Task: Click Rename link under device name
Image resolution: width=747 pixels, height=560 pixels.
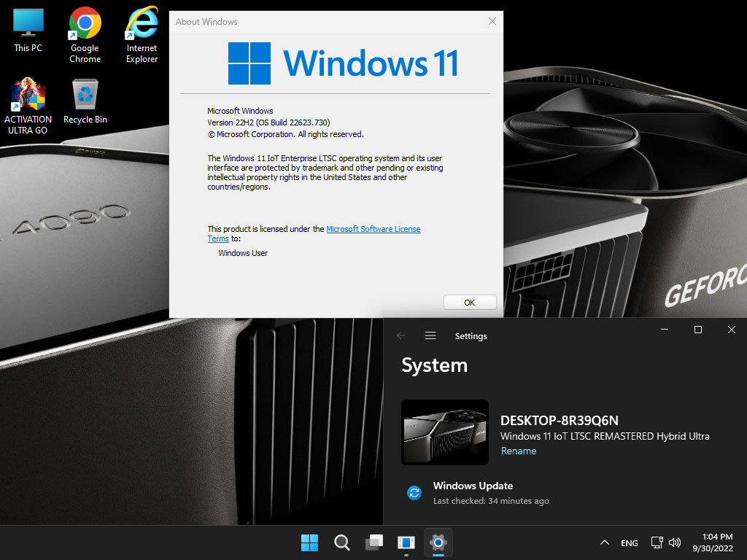Action: pyautogui.click(x=519, y=451)
